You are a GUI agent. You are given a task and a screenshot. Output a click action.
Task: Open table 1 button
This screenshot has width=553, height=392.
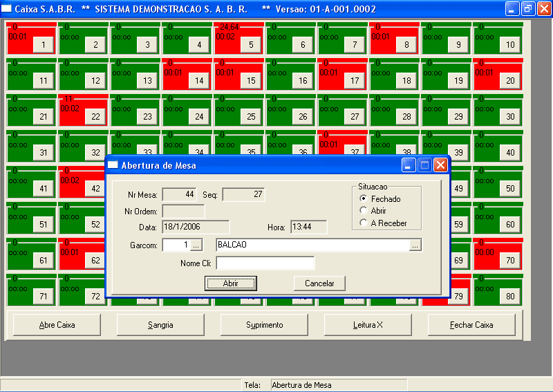pyautogui.click(x=44, y=45)
